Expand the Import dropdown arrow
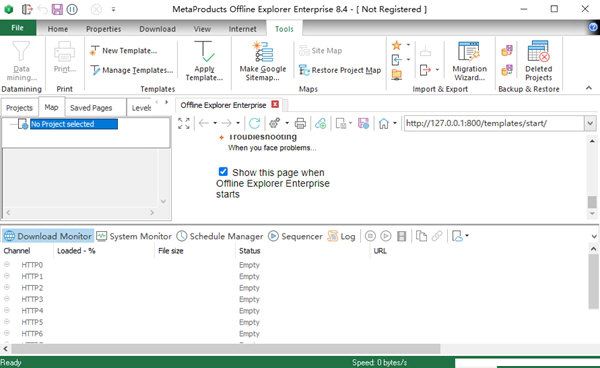 click(x=408, y=59)
